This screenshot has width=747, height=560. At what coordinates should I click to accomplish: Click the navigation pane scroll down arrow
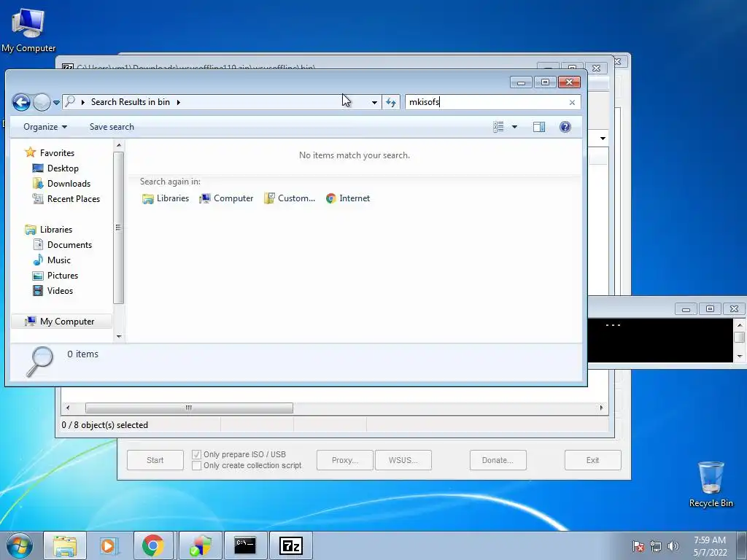click(119, 337)
